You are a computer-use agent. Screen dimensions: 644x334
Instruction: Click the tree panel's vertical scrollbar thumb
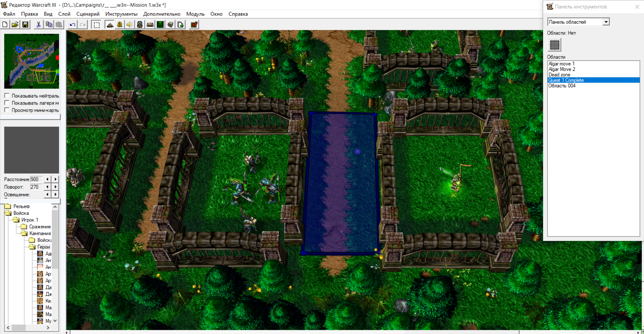pos(55,240)
